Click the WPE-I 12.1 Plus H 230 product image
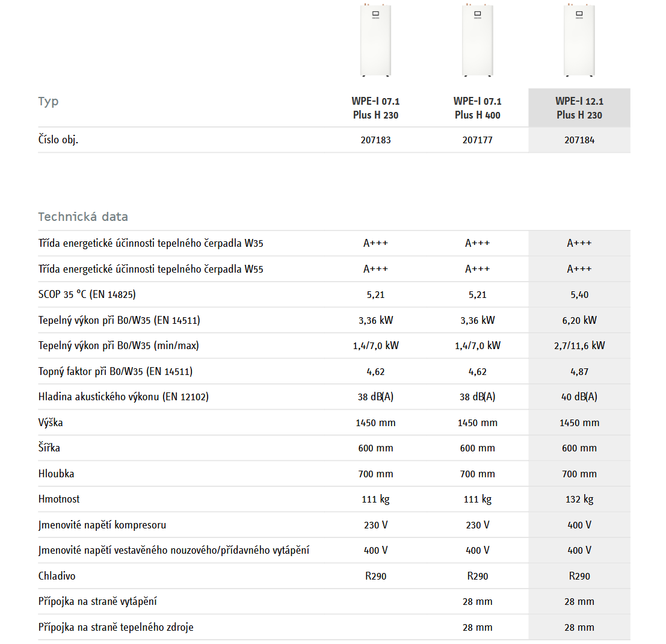This screenshot has height=644, width=666. (x=579, y=39)
